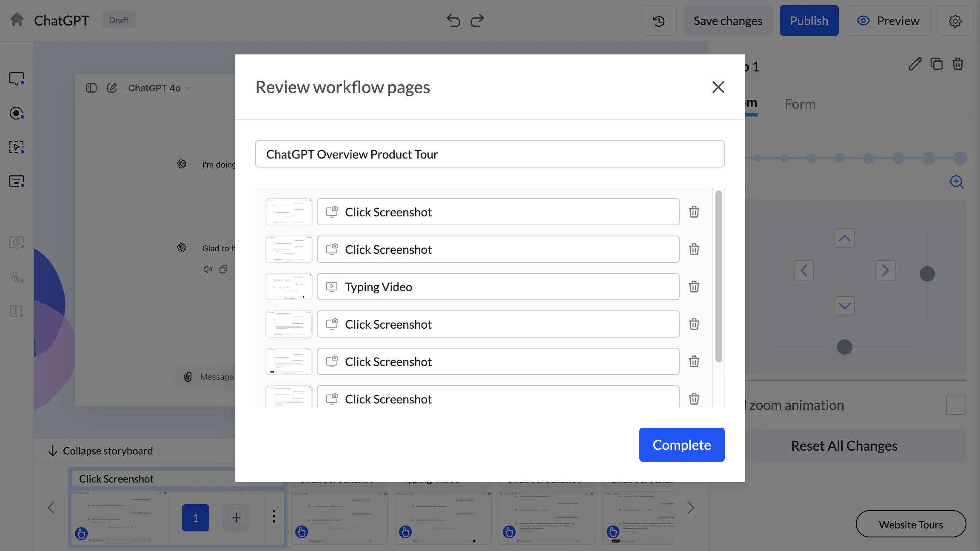Adjust the horizontal position slider handle
Screen dimensions: 980x551
(845, 347)
